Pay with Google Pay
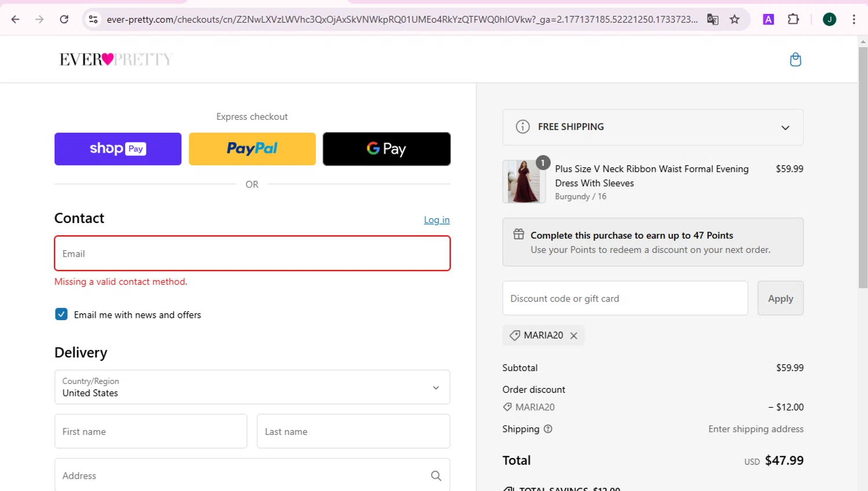Screen dimensions: 868x491 [x=387, y=149]
